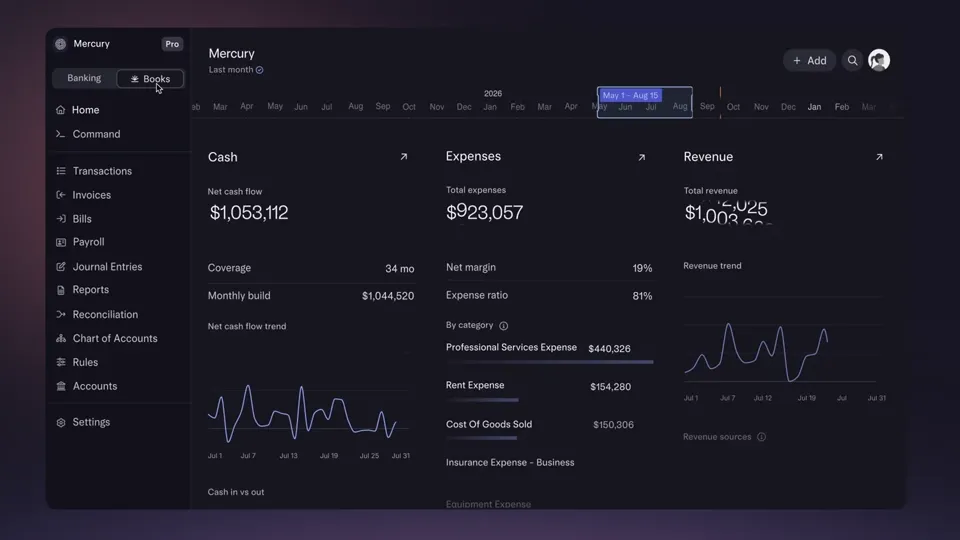This screenshot has height=540, width=960.
Task: Click the $154,280 amount
Action: 610,386
